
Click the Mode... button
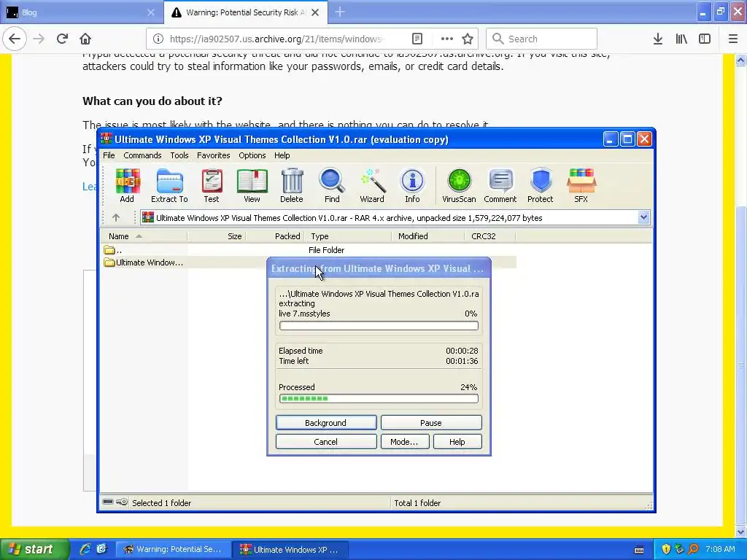point(404,442)
